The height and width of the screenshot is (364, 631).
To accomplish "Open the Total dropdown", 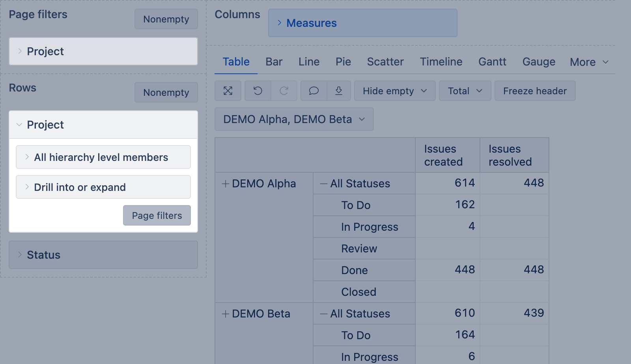I will pos(465,91).
